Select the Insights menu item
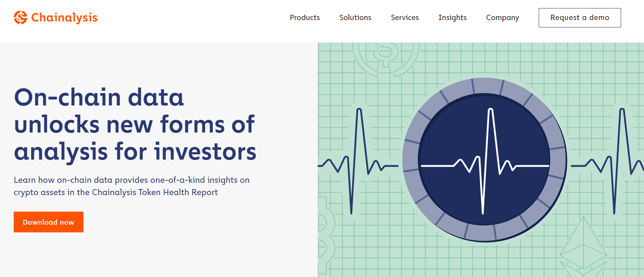This screenshot has height=277, width=644. point(452,18)
